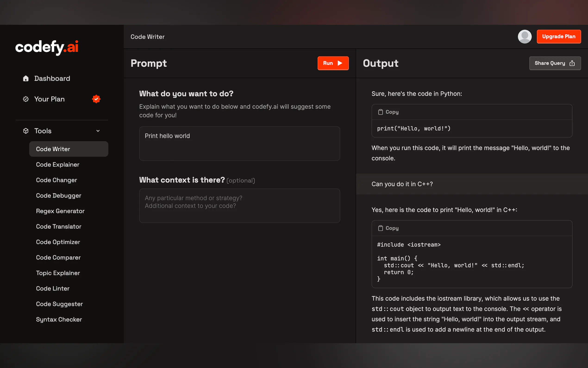
Task: Focus the optional context text area
Action: click(x=239, y=206)
